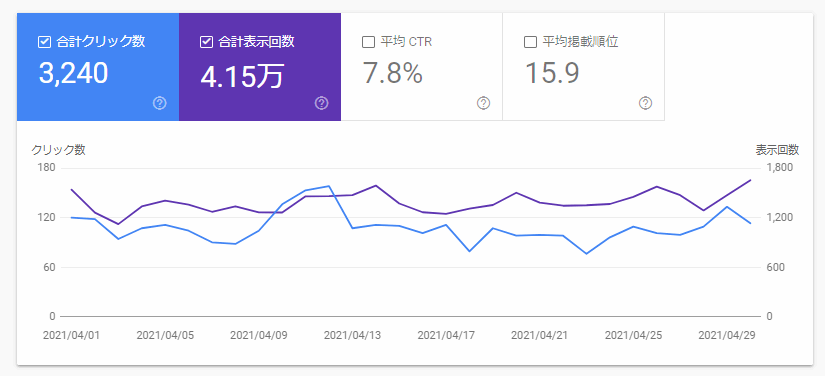Enable the 平均掲載順位 checkbox
The image size is (825, 376).
click(x=530, y=42)
